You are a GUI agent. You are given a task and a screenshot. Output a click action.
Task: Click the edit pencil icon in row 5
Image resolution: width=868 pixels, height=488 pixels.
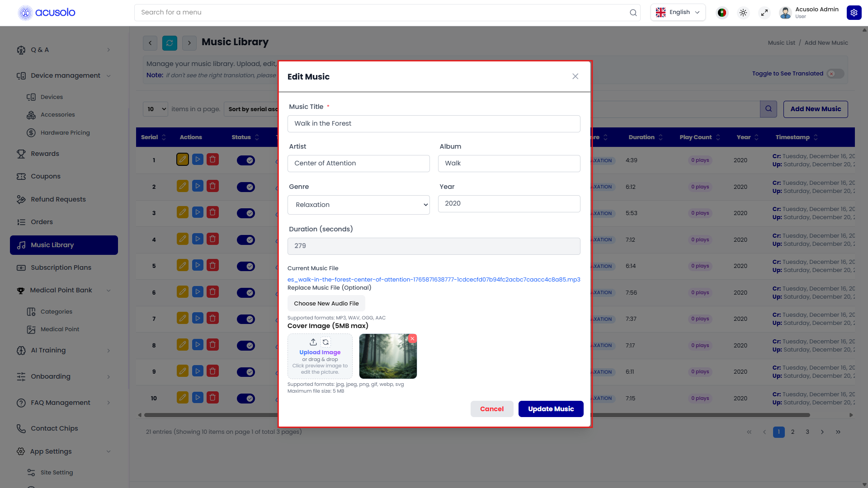(x=183, y=265)
